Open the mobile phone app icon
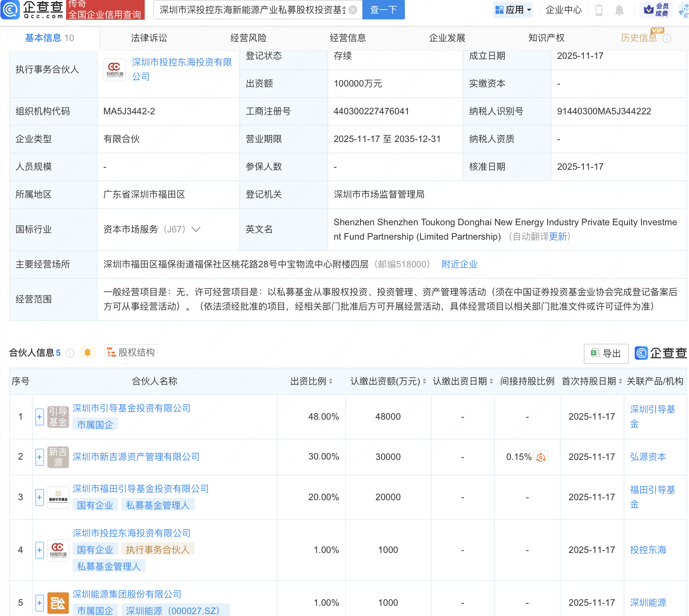689x616 pixels. (599, 10)
